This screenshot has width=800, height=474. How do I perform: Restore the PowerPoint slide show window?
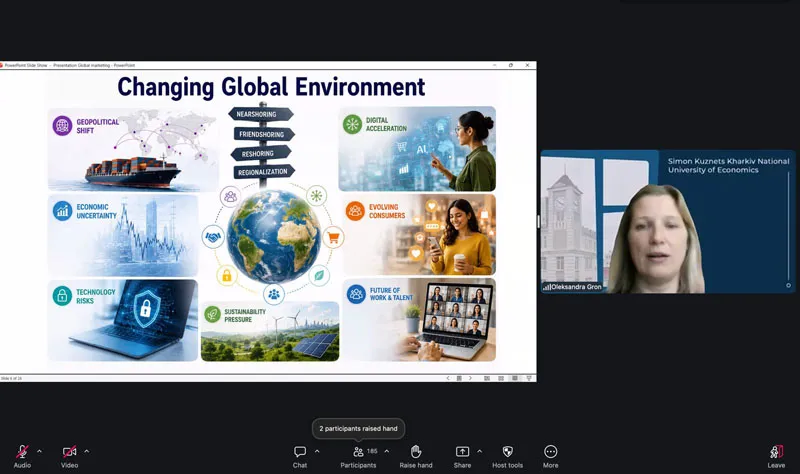(511, 65)
